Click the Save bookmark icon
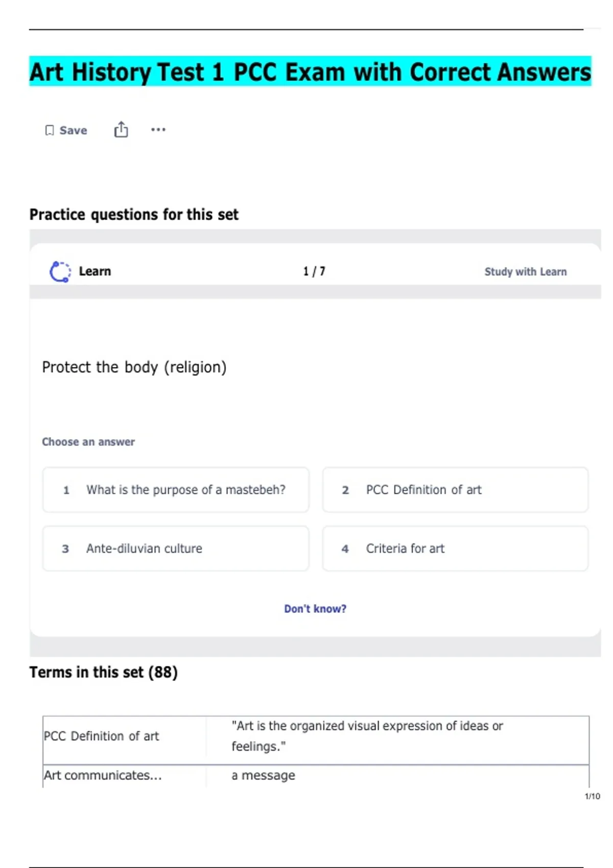 [x=50, y=131]
